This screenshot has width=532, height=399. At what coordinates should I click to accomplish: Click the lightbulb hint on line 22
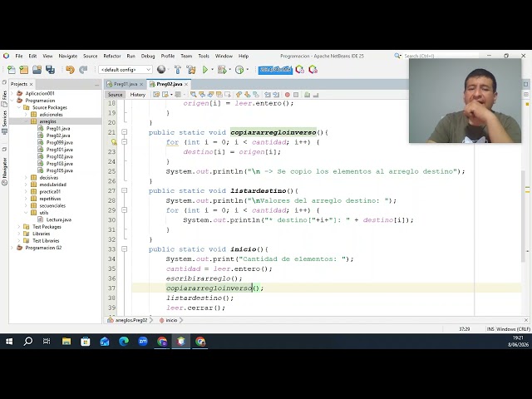(114, 142)
